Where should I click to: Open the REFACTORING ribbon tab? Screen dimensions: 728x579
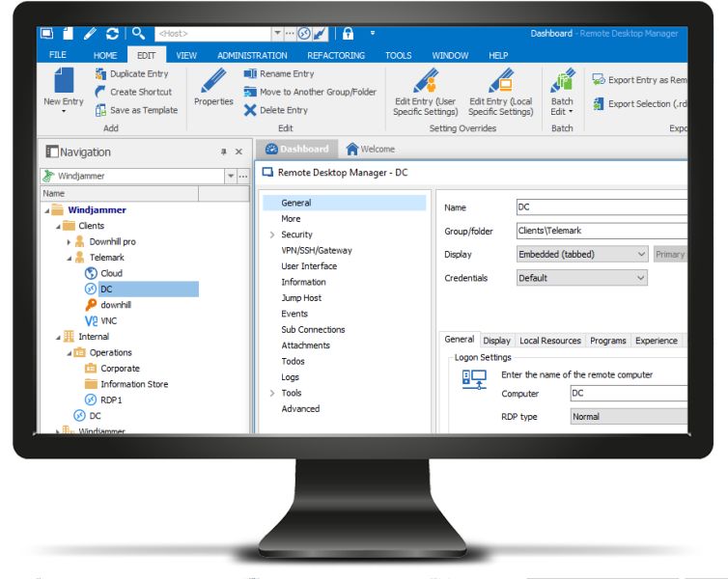click(x=336, y=55)
